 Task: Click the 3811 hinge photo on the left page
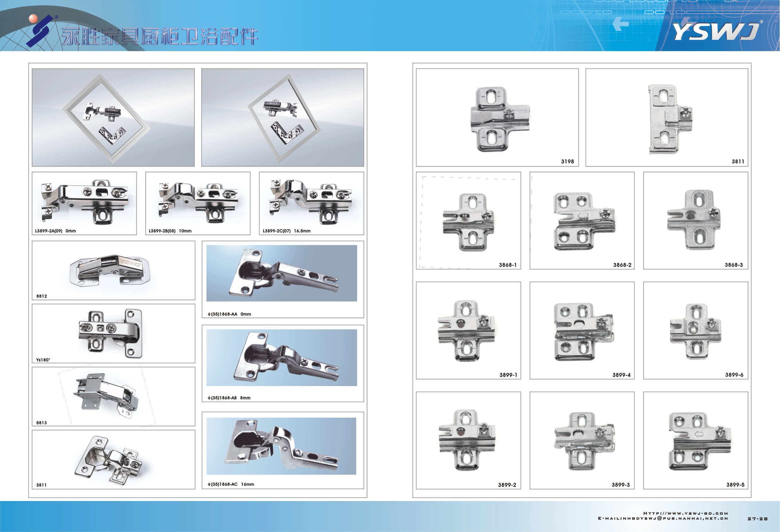pyautogui.click(x=109, y=460)
